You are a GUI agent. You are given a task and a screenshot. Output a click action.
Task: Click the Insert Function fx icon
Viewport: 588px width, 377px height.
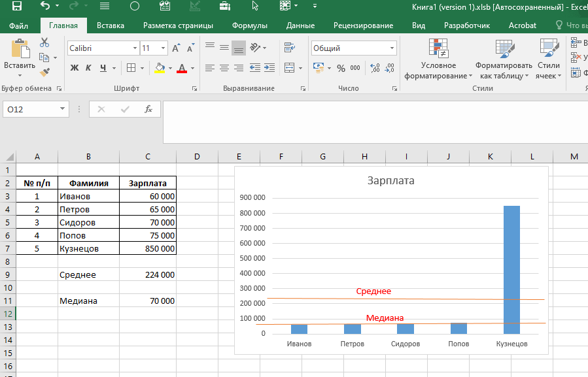point(148,109)
